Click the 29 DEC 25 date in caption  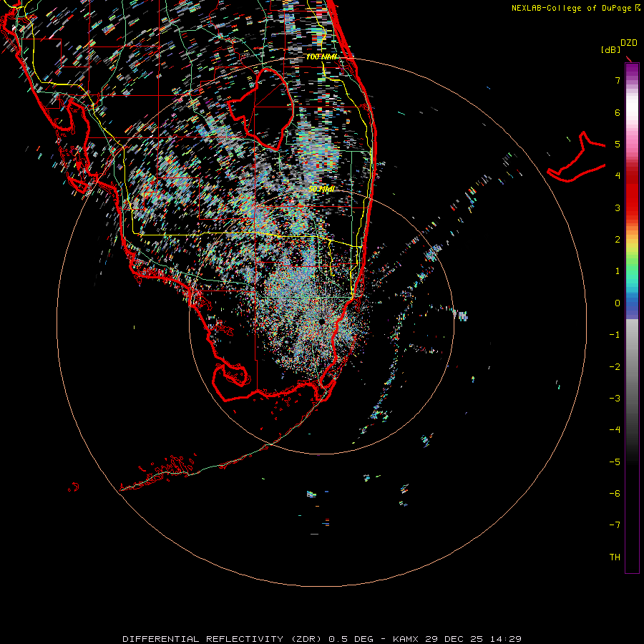click(454, 639)
